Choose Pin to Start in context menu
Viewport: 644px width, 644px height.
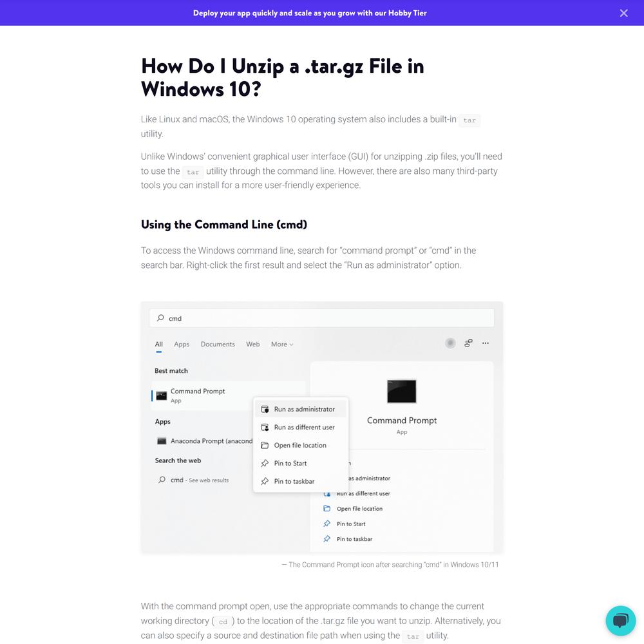click(301, 463)
